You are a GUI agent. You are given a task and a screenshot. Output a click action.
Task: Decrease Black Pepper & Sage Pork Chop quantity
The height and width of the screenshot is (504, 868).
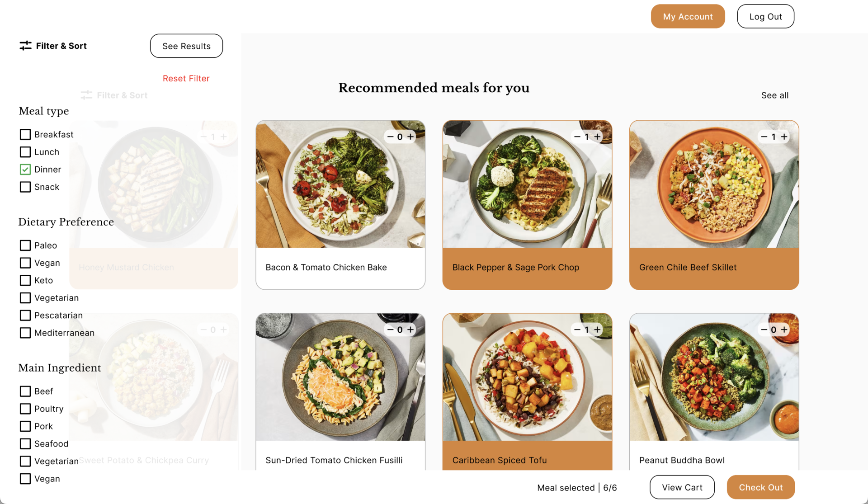click(x=577, y=137)
